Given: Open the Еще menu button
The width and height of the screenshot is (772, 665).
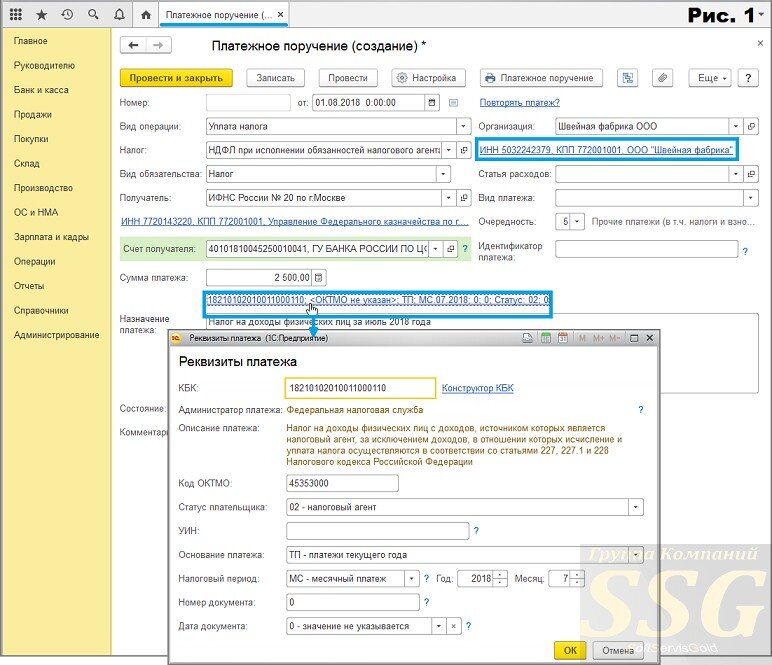Looking at the screenshot, I should click(x=712, y=78).
